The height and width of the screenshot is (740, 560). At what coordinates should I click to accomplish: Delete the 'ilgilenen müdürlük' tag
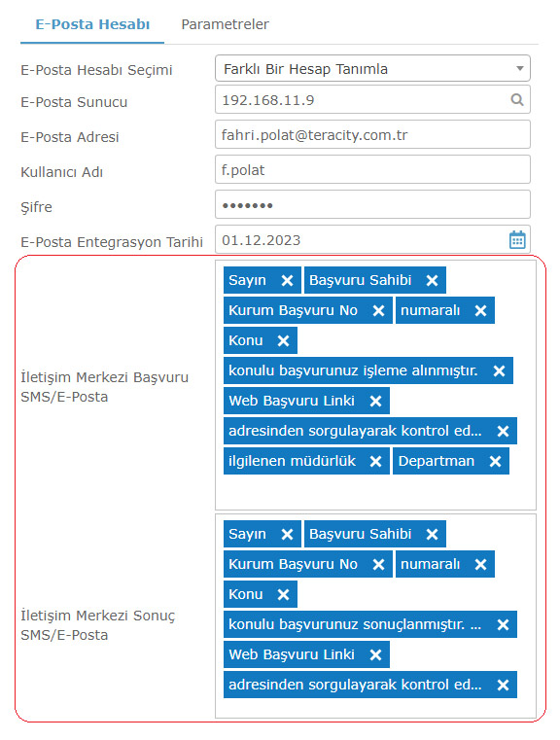(375, 462)
